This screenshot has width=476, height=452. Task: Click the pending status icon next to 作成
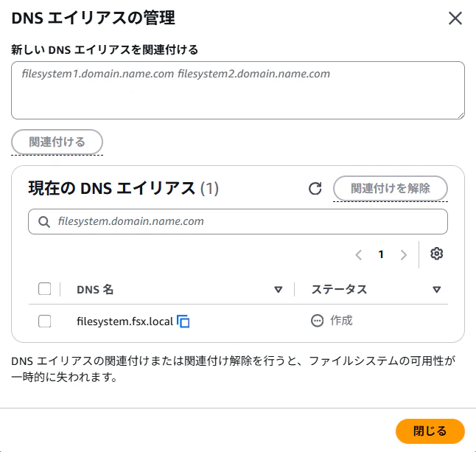(318, 321)
